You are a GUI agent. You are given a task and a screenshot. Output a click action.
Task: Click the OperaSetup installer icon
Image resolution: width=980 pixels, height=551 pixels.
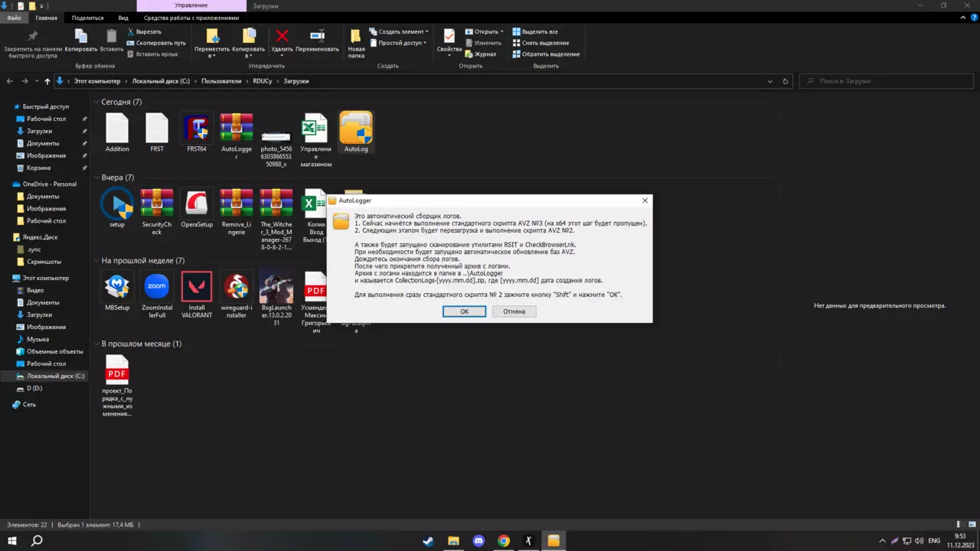click(197, 203)
